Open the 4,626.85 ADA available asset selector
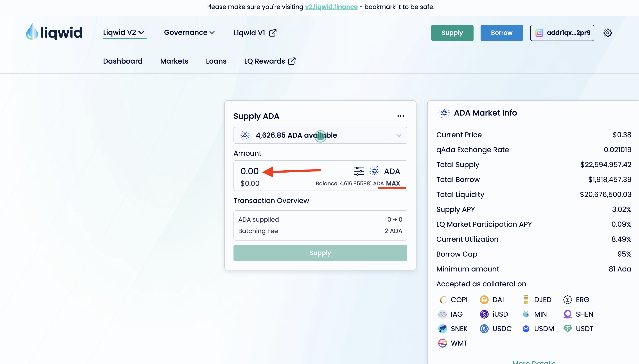Screen dimensions: 639x364 (320, 135)
